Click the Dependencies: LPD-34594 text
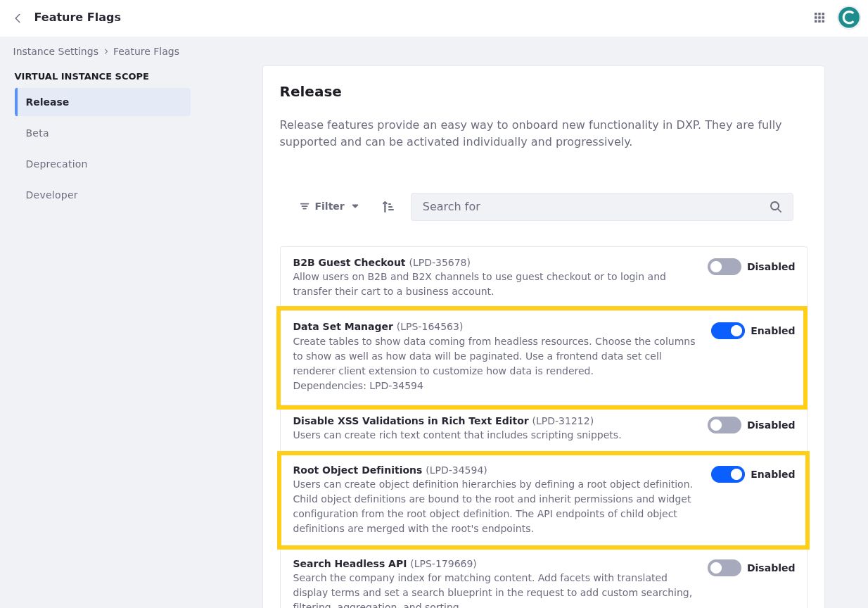This screenshot has width=868, height=608. point(358,386)
